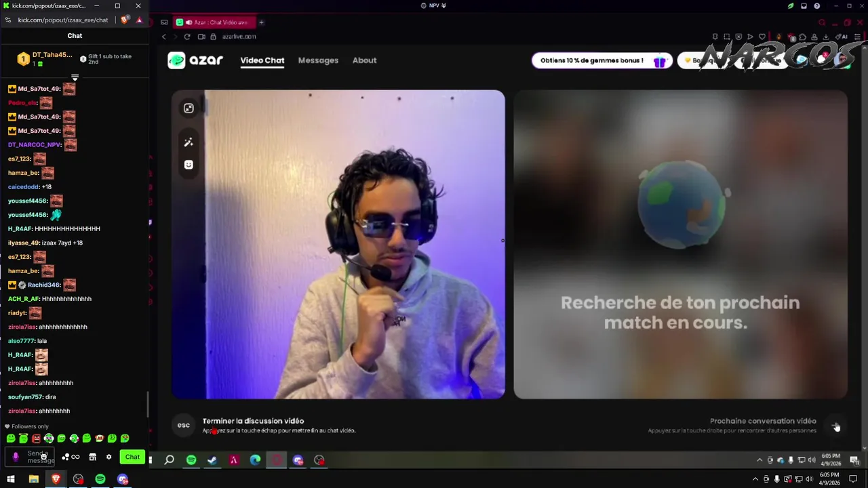868x488 pixels.
Task: Go back in the azarlive browser
Action: pos(163,37)
